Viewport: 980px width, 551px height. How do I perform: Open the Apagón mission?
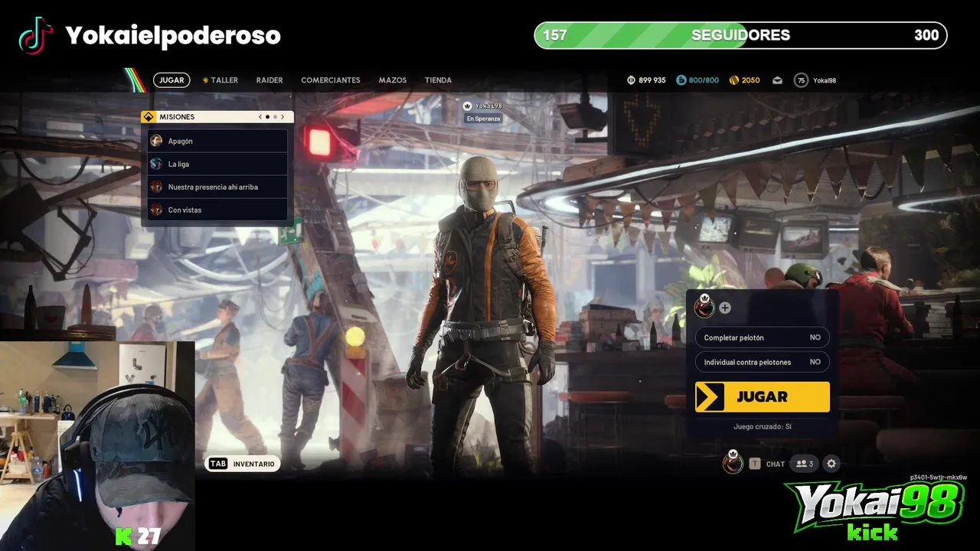pos(217,141)
